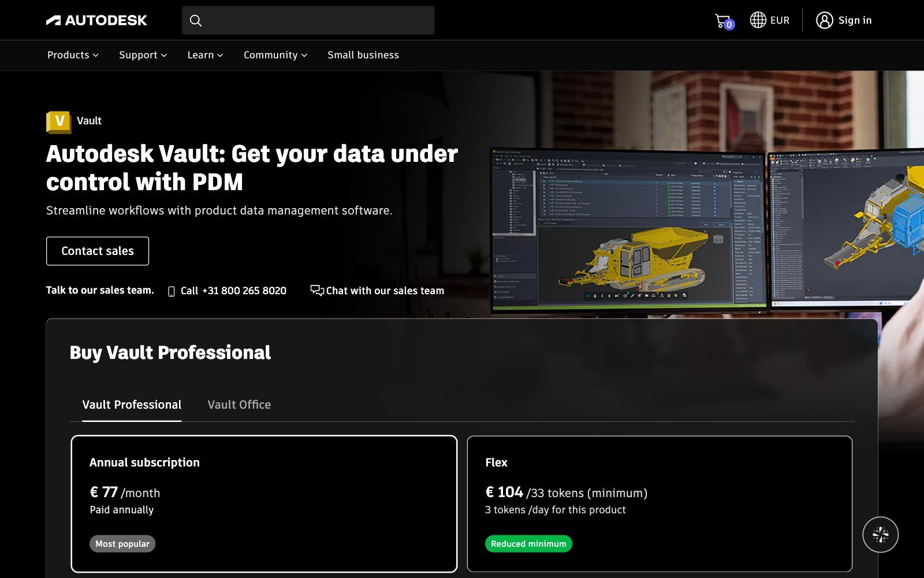The width and height of the screenshot is (924, 578).
Task: Click '3 tokens /day for this product'
Action: pyautogui.click(x=556, y=510)
